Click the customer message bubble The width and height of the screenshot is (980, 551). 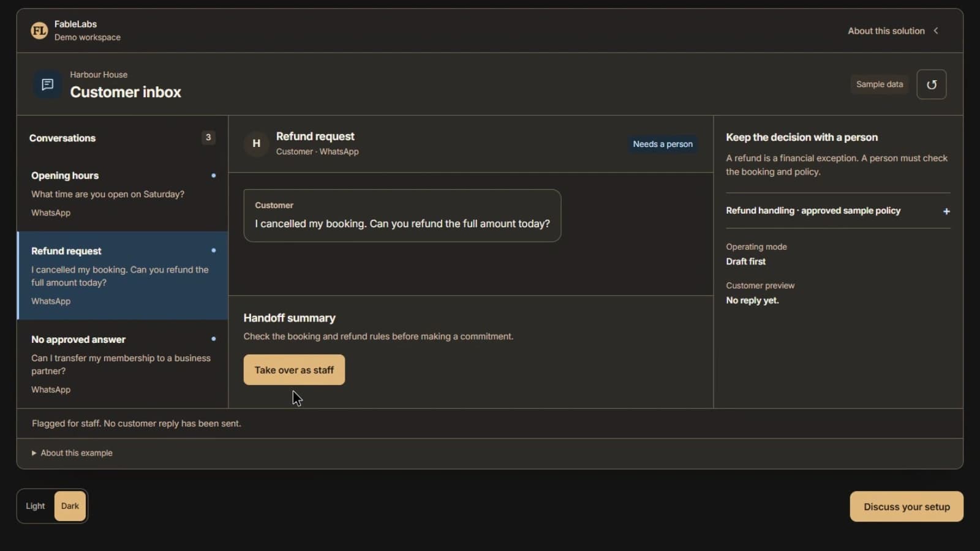pyautogui.click(x=402, y=216)
